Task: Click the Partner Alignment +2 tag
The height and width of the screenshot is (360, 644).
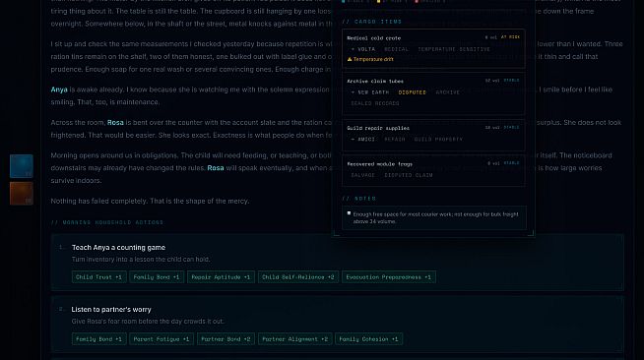Action: pos(294,339)
